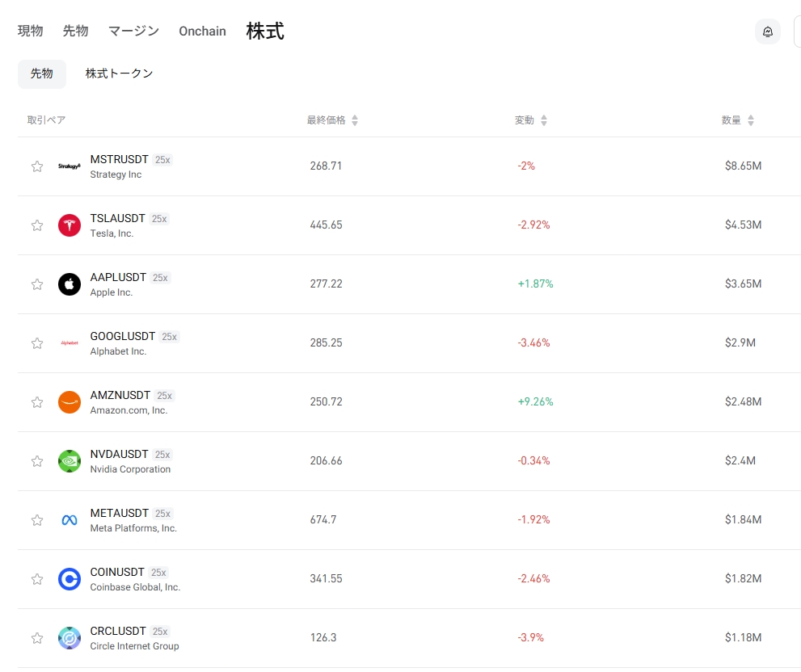Add NVDAUSDT to favorites via star

pos(37,461)
